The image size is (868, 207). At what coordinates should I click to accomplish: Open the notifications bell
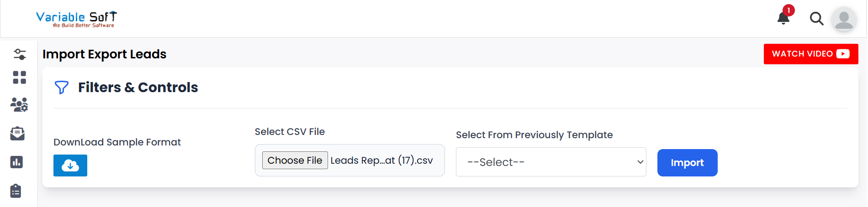pyautogui.click(x=783, y=18)
